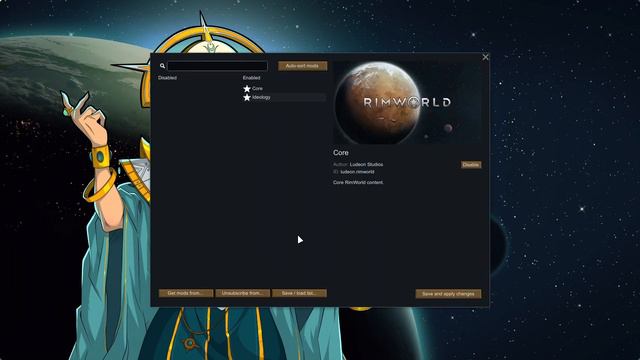The width and height of the screenshot is (640, 360).
Task: Click the Enabled column header
Action: (251, 78)
